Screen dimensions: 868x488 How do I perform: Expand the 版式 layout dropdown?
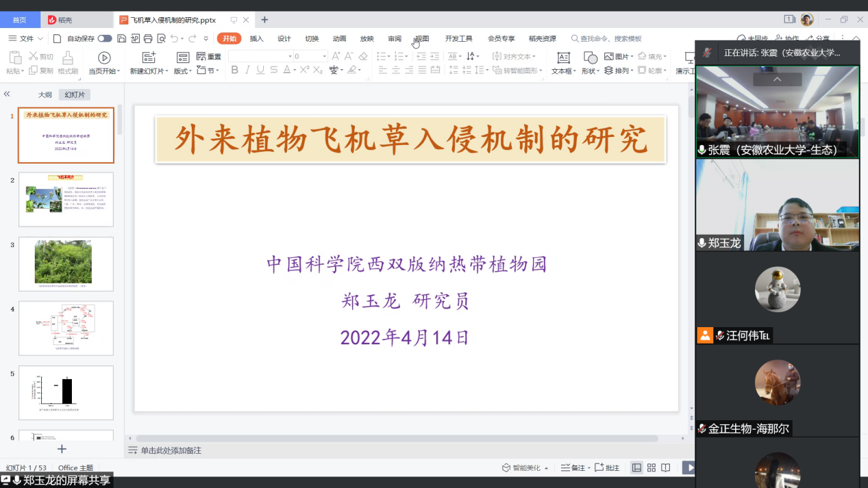coord(183,71)
